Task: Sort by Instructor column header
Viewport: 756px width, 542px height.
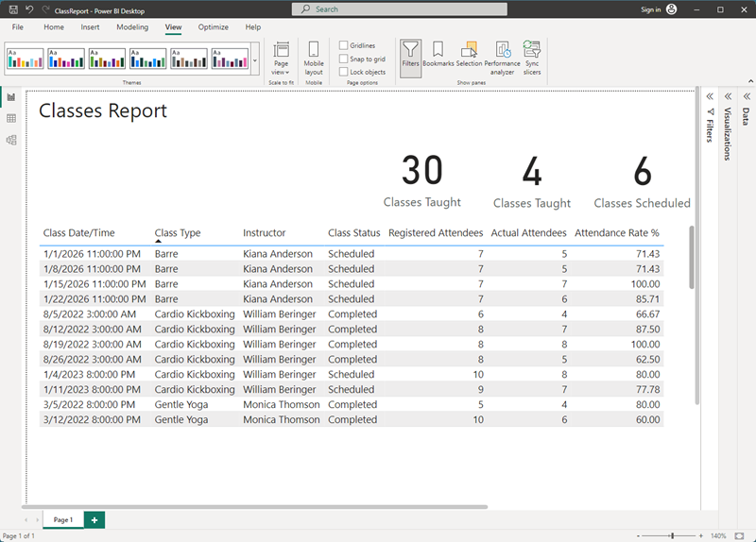Action: [x=265, y=232]
